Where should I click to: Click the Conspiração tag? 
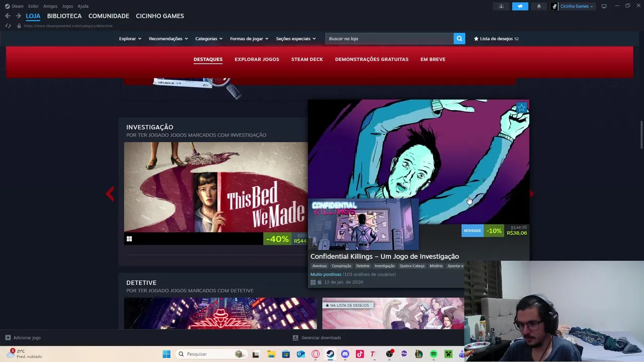(x=341, y=266)
